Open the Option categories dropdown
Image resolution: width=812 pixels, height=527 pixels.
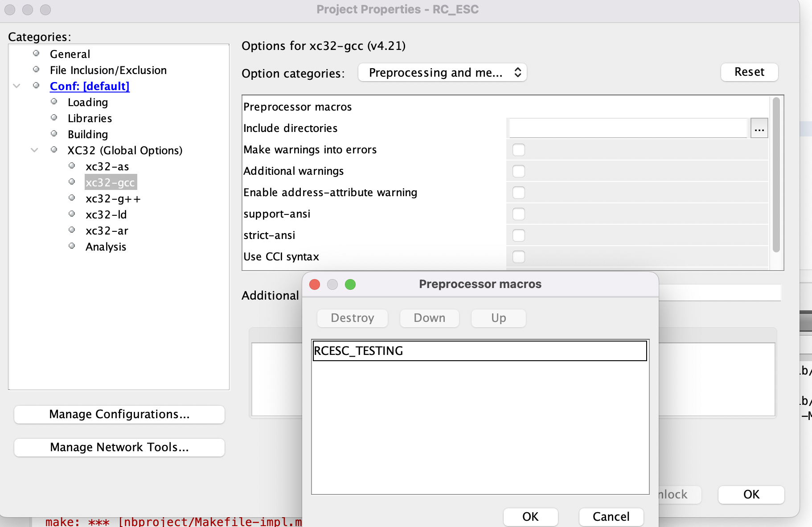pos(442,72)
